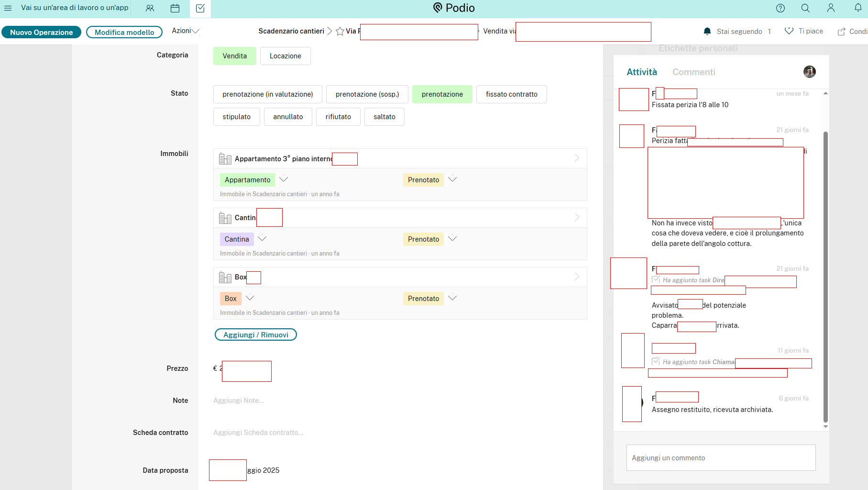Image resolution: width=868 pixels, height=490 pixels.
Task: Expand the Azioni dropdown menu
Action: pos(186,31)
